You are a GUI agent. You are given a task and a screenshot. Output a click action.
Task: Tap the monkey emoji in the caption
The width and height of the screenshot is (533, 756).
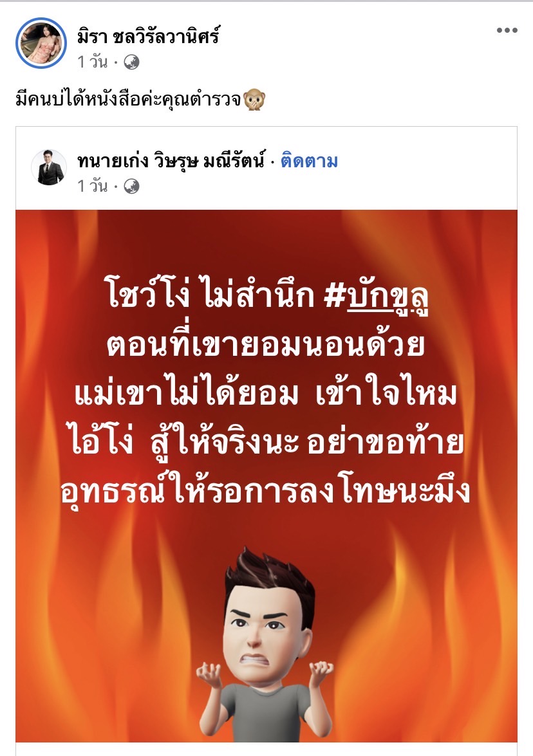click(254, 100)
